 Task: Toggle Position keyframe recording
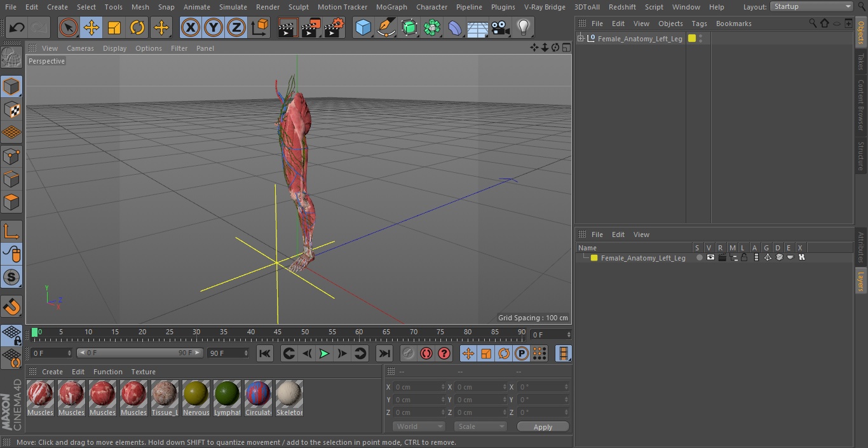[468, 353]
